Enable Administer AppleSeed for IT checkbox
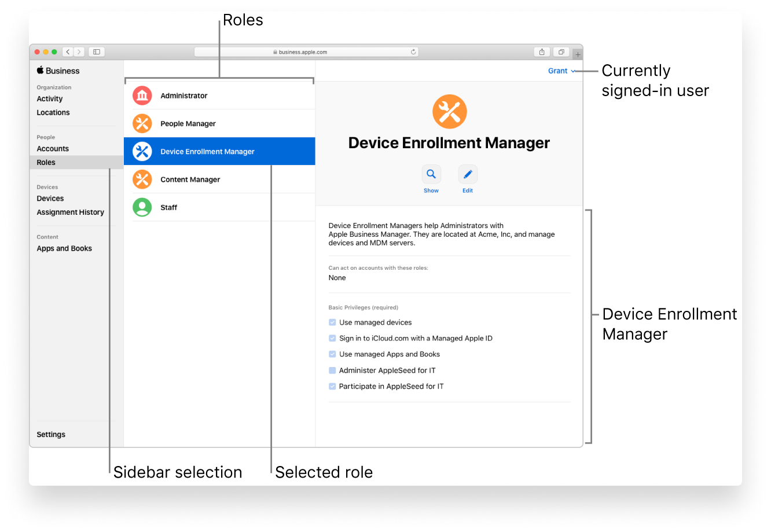 [x=332, y=370]
